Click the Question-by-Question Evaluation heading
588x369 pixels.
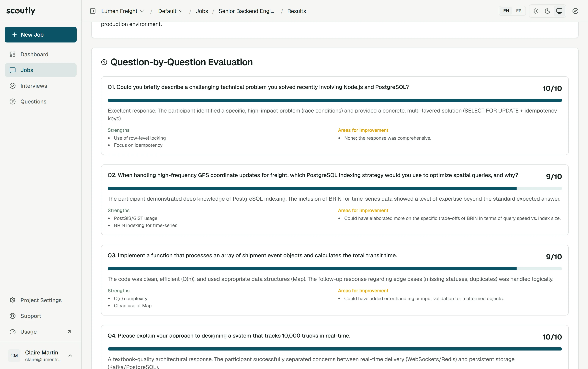(x=181, y=62)
